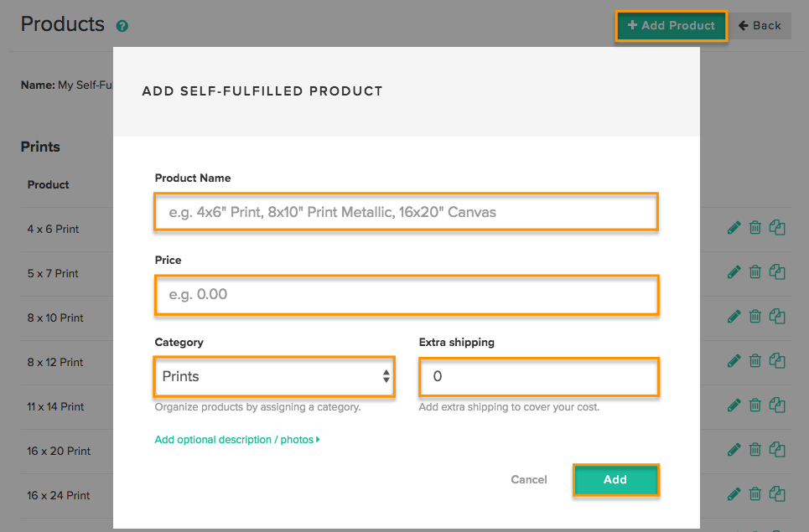Focus the Extra shipping input field

pos(539,377)
